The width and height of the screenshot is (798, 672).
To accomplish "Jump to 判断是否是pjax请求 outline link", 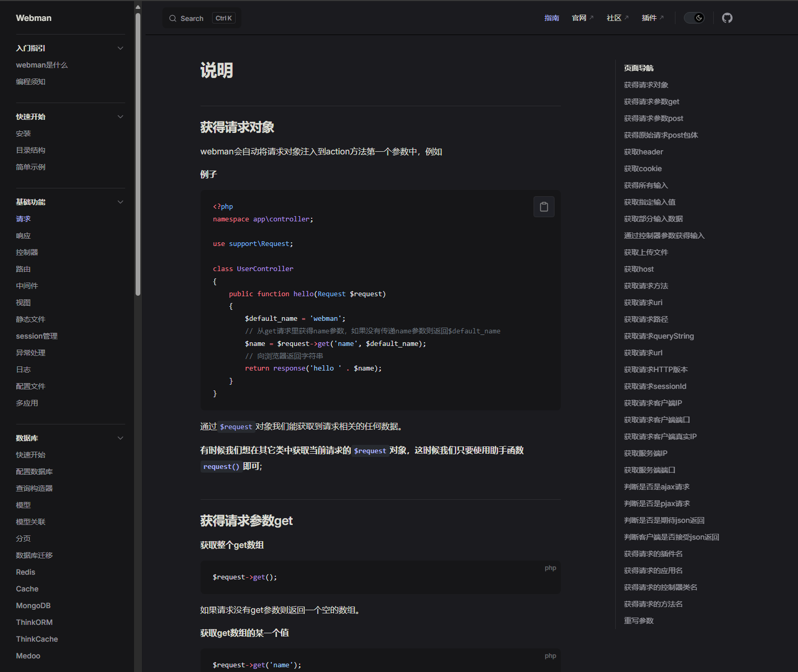I will click(657, 503).
